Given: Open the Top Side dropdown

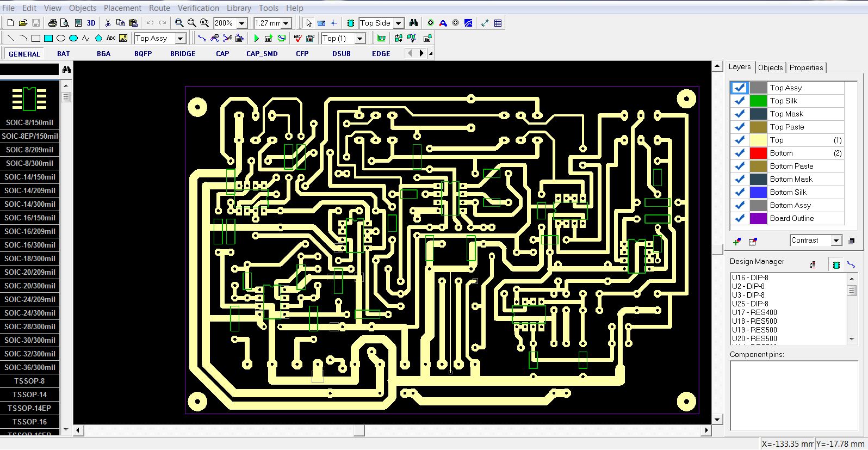Looking at the screenshot, I should (x=398, y=23).
